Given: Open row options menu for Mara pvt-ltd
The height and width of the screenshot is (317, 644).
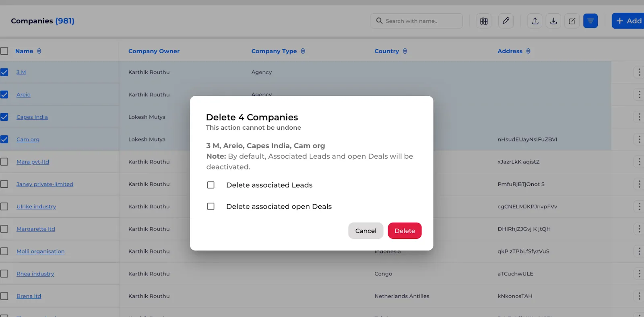Looking at the screenshot, I should coord(639,162).
